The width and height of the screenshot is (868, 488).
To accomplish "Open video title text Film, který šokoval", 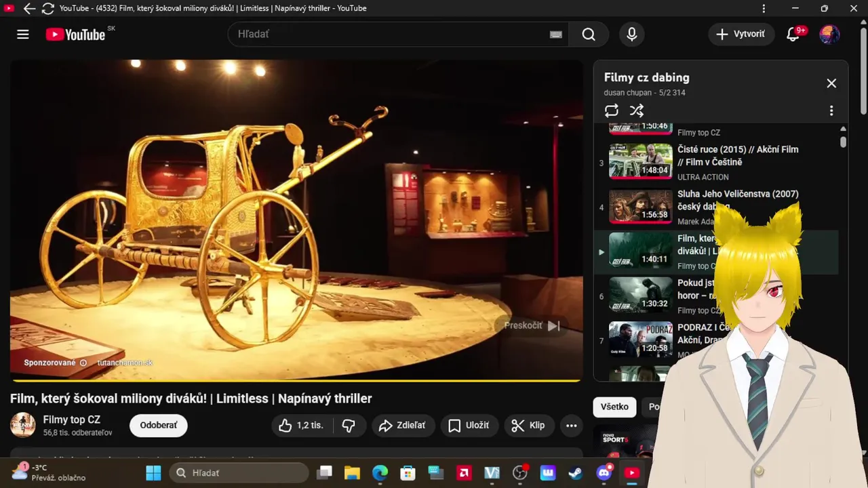I will click(191, 399).
